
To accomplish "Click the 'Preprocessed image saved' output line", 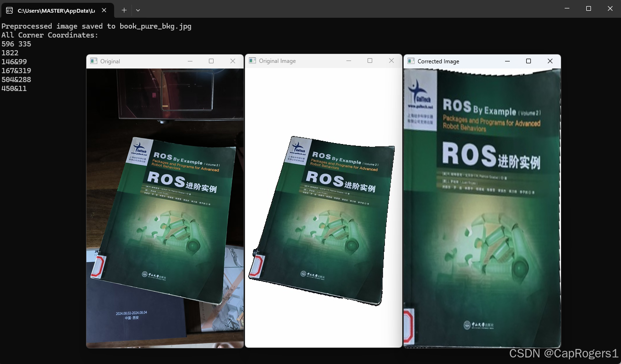I will point(96,26).
